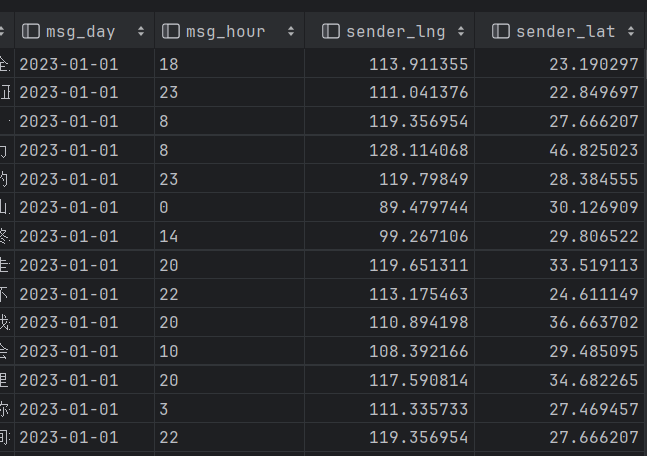Select sender_lat cell 33.519113
This screenshot has height=456, width=647.
pyautogui.click(x=560, y=265)
